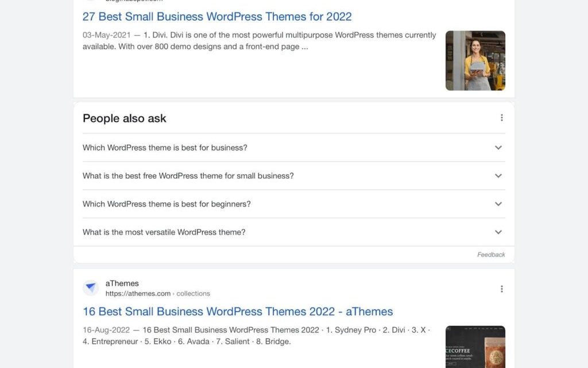
Task: Click the favicon of the topmost search result
Action: click(x=90, y=1)
